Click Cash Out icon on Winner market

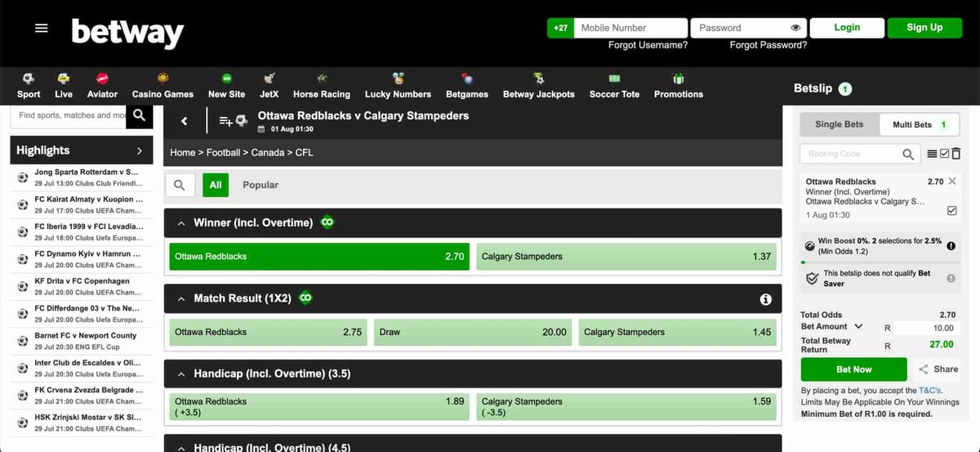click(x=327, y=222)
